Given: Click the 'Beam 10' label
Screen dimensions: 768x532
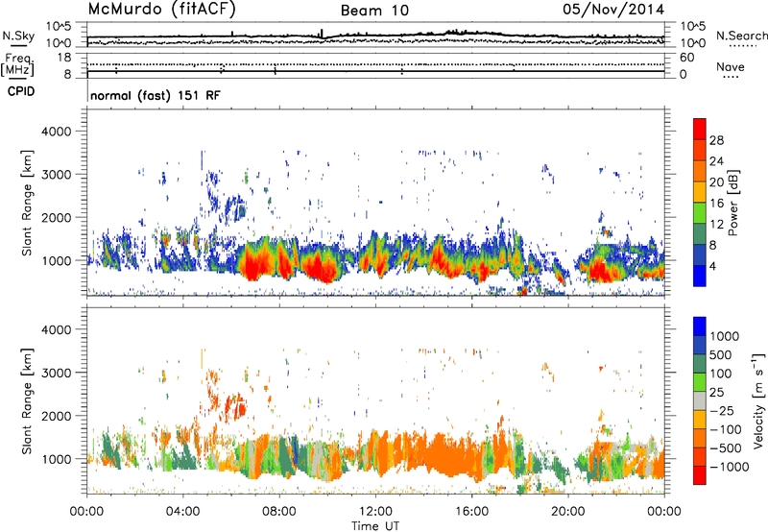Looking at the screenshot, I should click(x=374, y=11).
